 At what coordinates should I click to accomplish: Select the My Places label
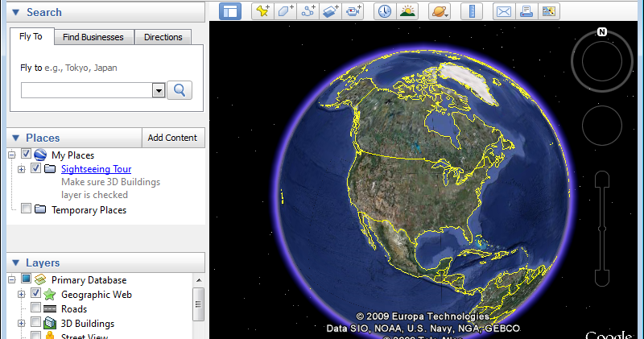[72, 155]
